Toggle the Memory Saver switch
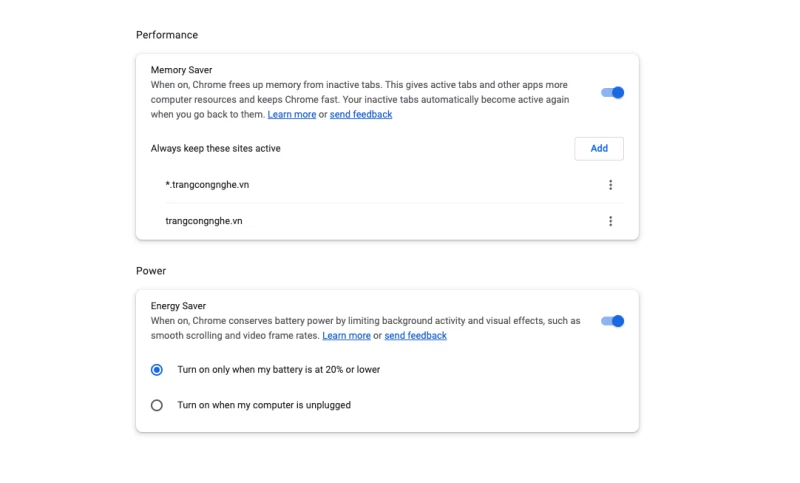Screen dimensions: 800x483 click(x=612, y=93)
